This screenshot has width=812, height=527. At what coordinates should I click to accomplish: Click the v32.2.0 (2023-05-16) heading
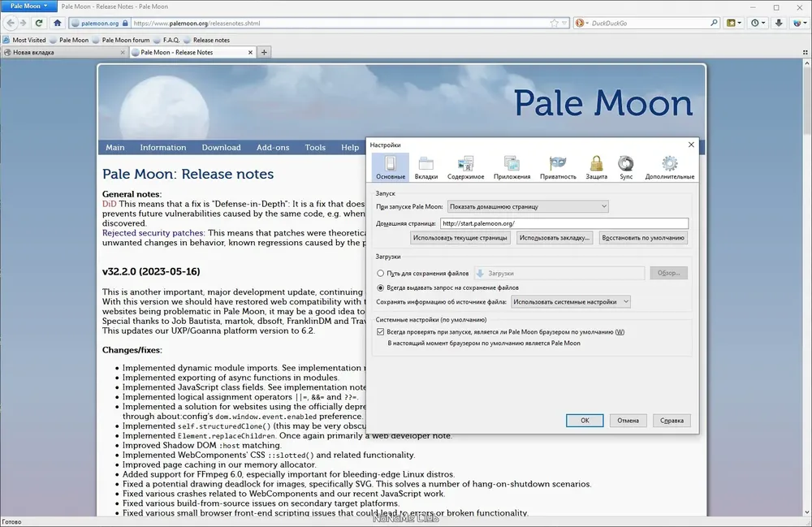[x=151, y=271]
